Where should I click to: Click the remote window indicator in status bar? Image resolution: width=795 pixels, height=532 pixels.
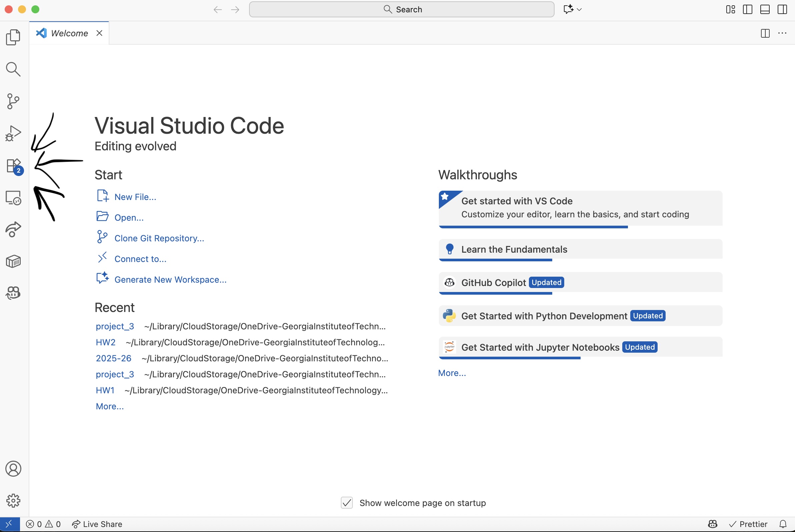click(10, 524)
